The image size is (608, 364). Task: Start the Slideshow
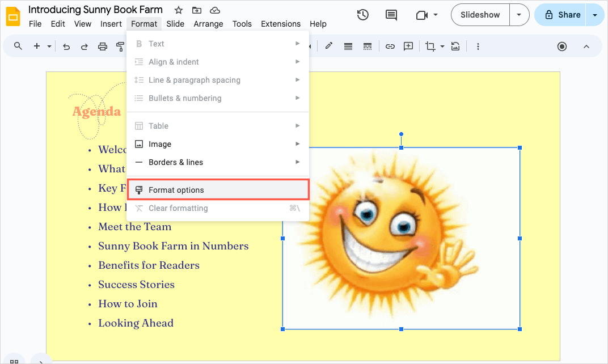coord(480,15)
